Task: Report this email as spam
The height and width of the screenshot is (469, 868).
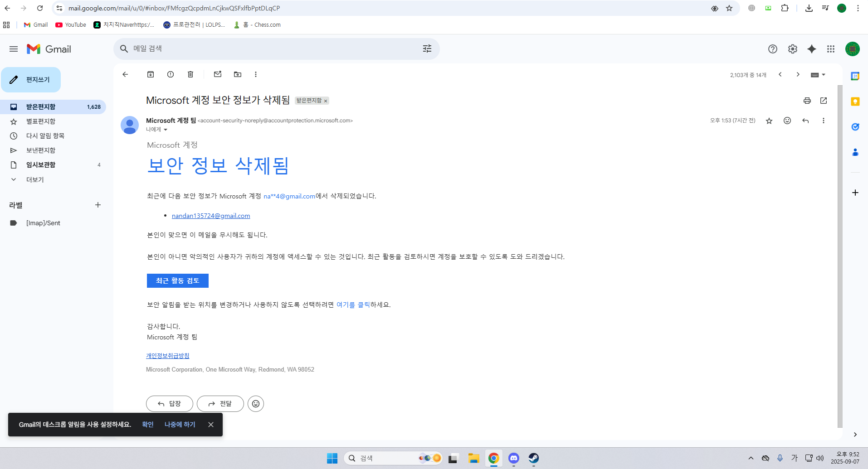Action: point(171,74)
